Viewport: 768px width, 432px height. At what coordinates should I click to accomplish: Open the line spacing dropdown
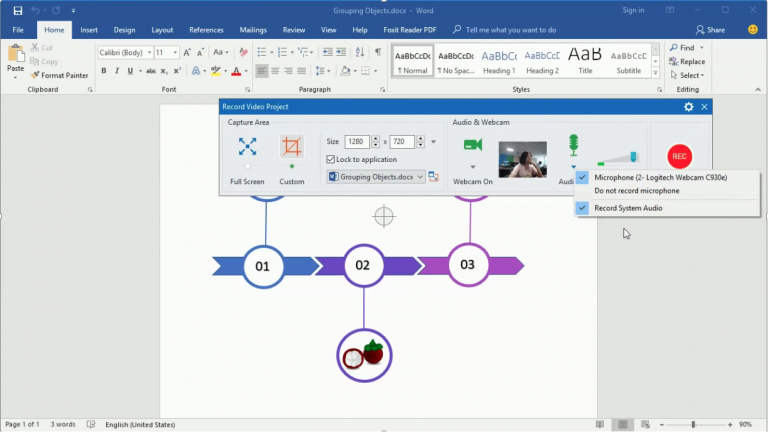pos(323,71)
